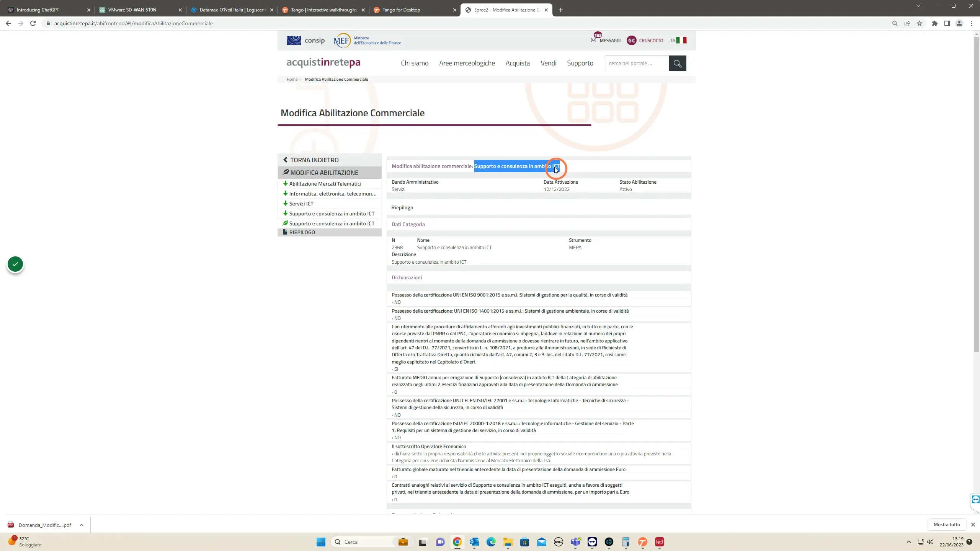Open the Vendi menu
The width and height of the screenshot is (980, 551).
[x=549, y=63]
